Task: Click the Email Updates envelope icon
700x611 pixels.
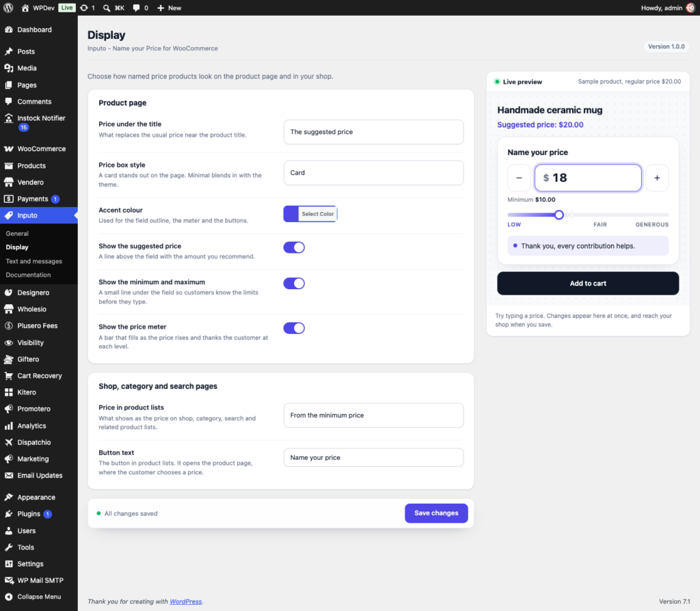Action: [8, 475]
